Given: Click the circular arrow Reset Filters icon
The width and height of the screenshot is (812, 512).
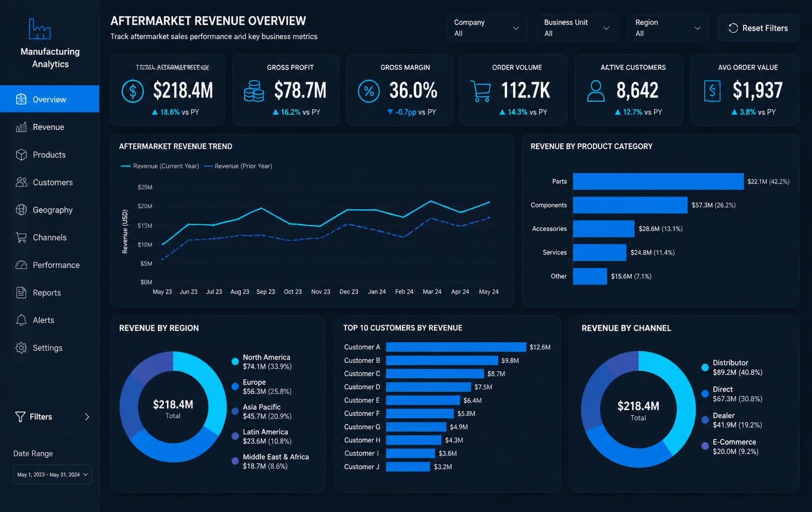Looking at the screenshot, I should coord(733,28).
